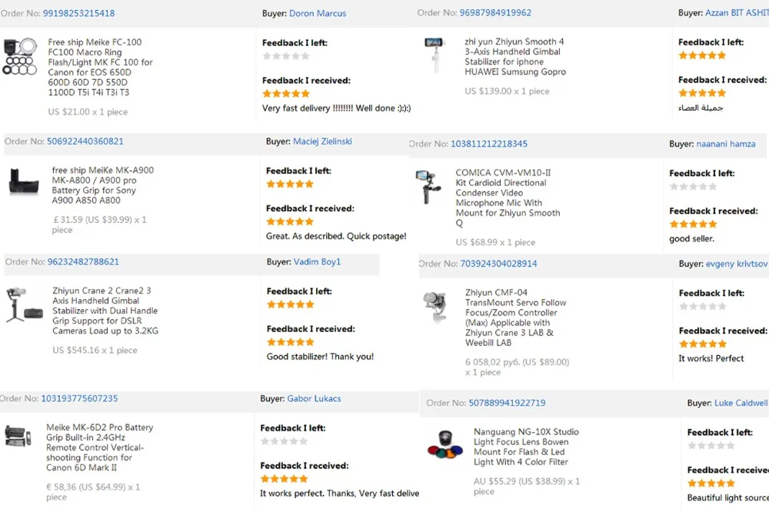Open the Zhiyun CMF-04 follow focus image
Screen dimensions: 769x532
click(435, 307)
